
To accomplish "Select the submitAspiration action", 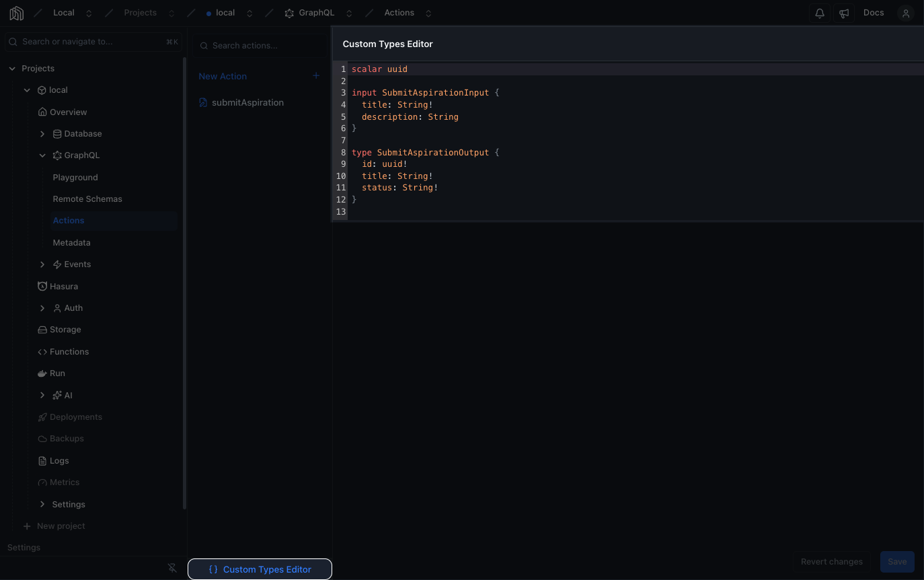I will [x=247, y=102].
